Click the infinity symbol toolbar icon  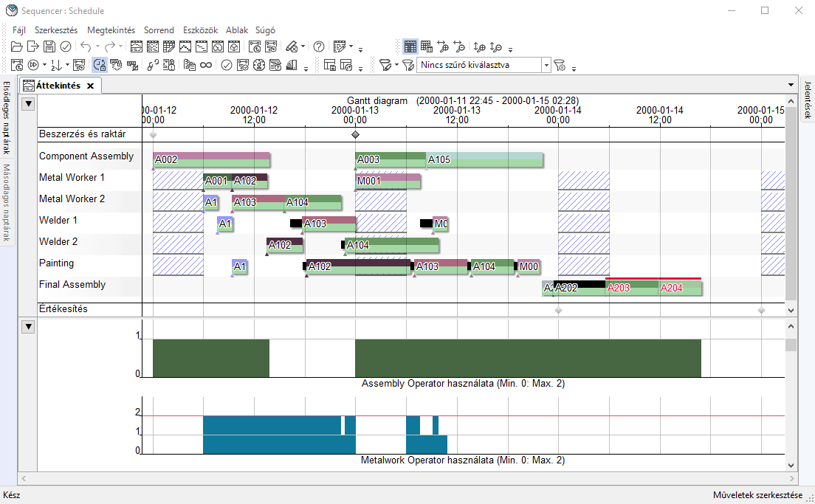pyautogui.click(x=206, y=65)
